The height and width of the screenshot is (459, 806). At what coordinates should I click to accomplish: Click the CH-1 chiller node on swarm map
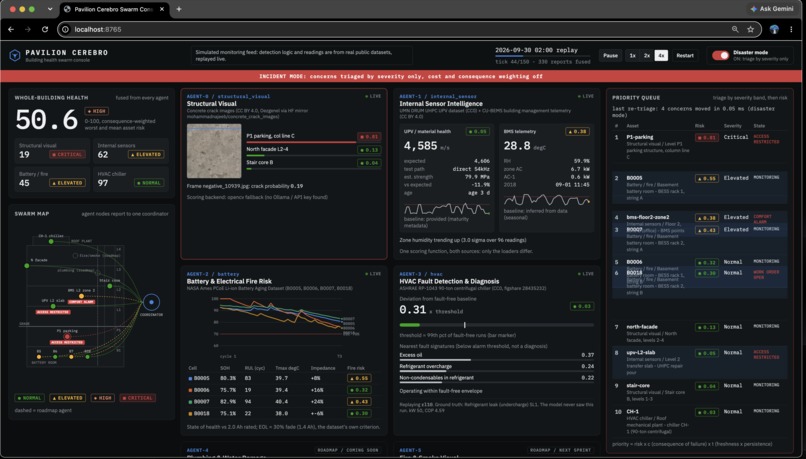click(51, 241)
